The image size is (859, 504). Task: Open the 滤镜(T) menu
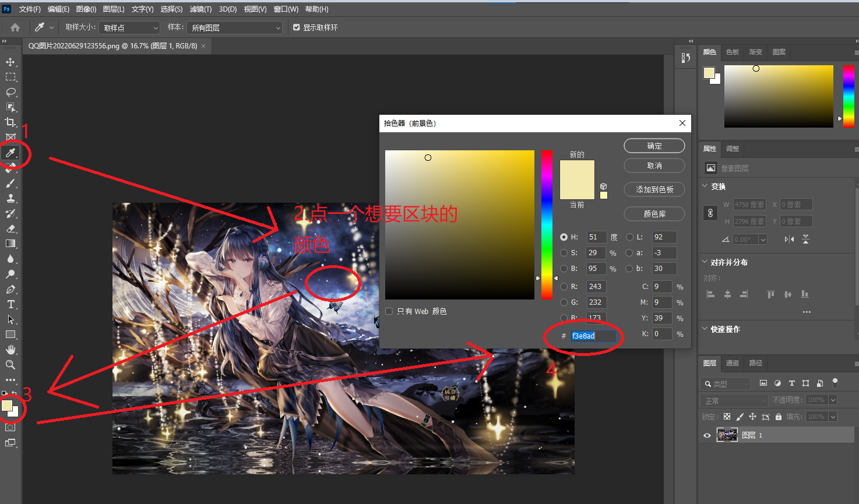pos(200,9)
